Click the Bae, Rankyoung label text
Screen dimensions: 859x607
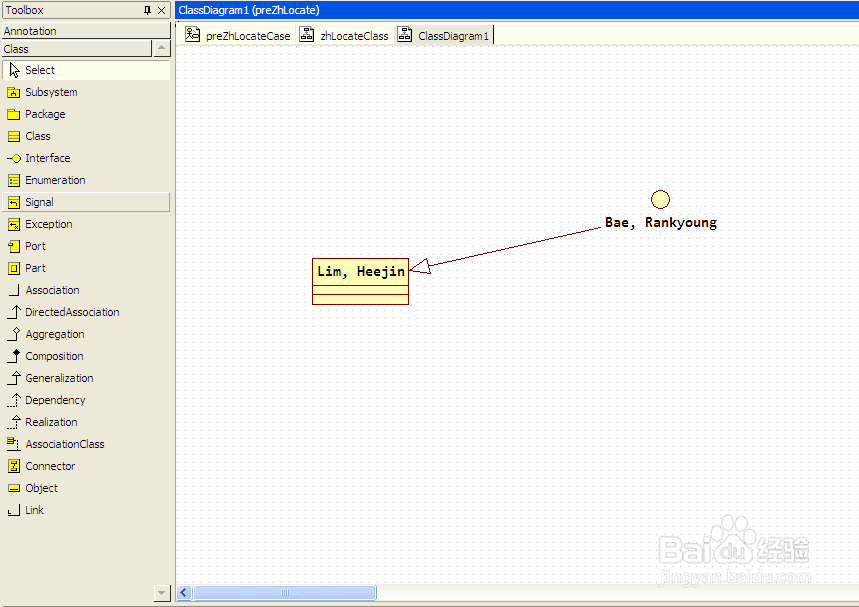pos(661,222)
